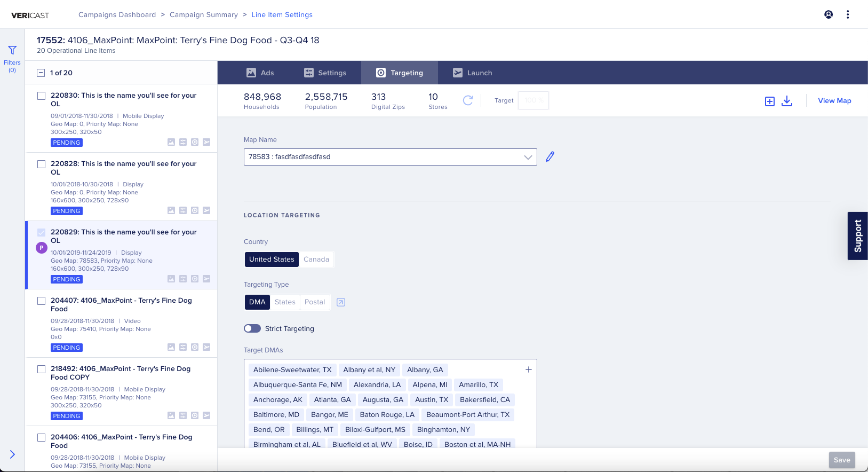Open the targeting type pop-out arrow icon
This screenshot has height=472, width=868.
click(341, 302)
